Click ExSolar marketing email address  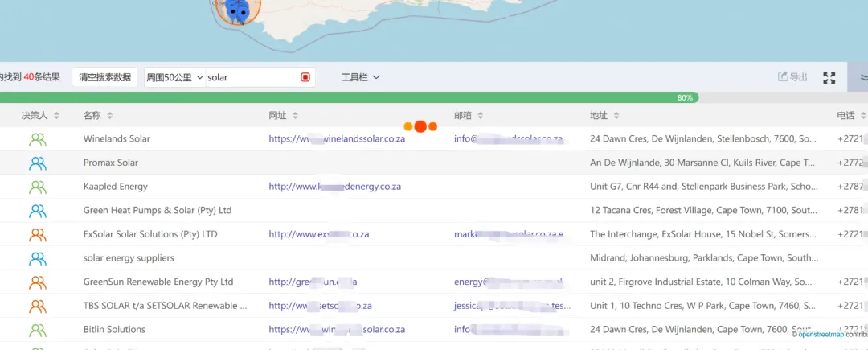click(x=509, y=234)
